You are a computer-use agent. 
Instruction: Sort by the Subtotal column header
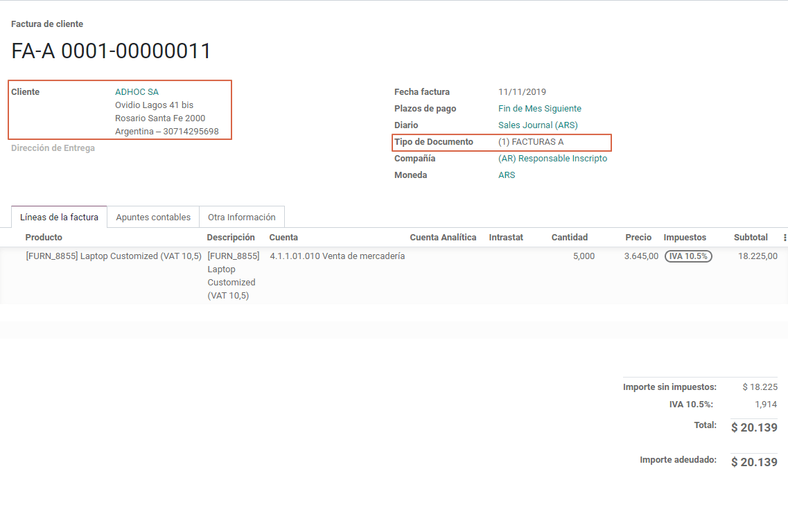(x=751, y=238)
